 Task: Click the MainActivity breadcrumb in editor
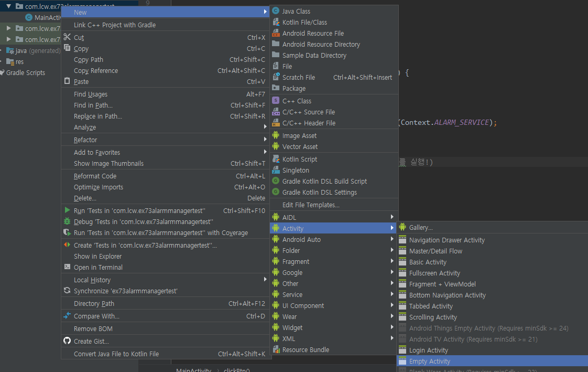click(x=193, y=370)
